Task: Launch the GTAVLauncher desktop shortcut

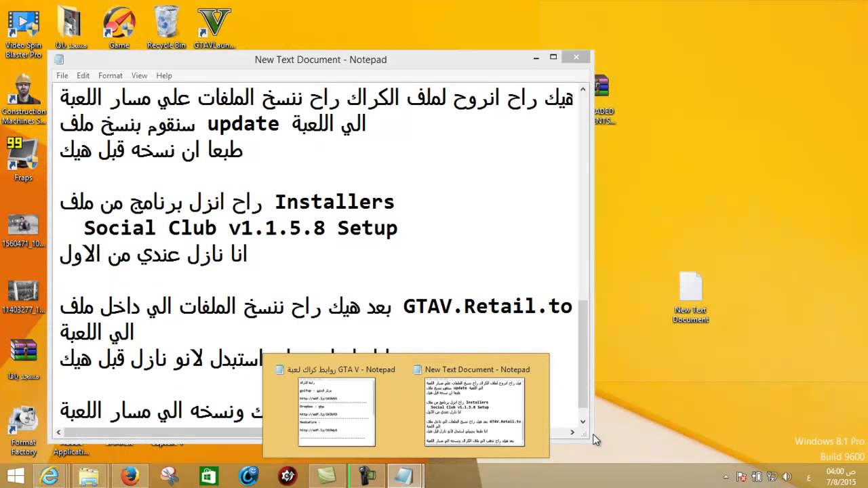Action: (214, 28)
